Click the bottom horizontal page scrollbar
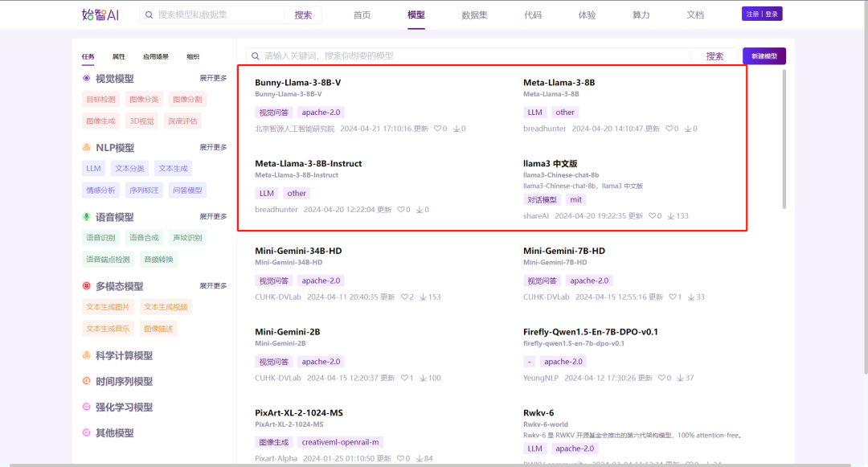The width and height of the screenshot is (868, 467). [430, 465]
